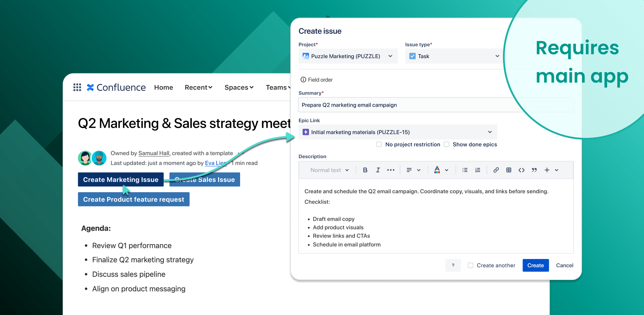Enable Show done epics checkbox
Screen dimensions: 644x315
point(447,144)
